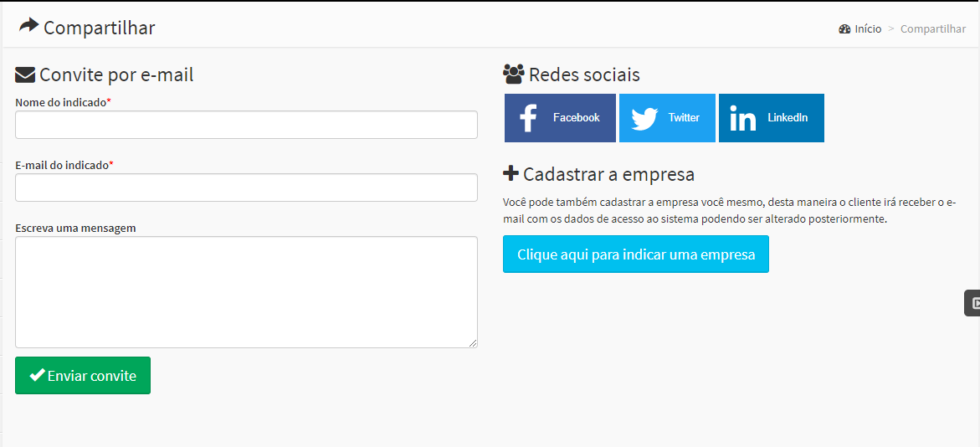Click the dashboard icon beside Início

pyautogui.click(x=844, y=29)
